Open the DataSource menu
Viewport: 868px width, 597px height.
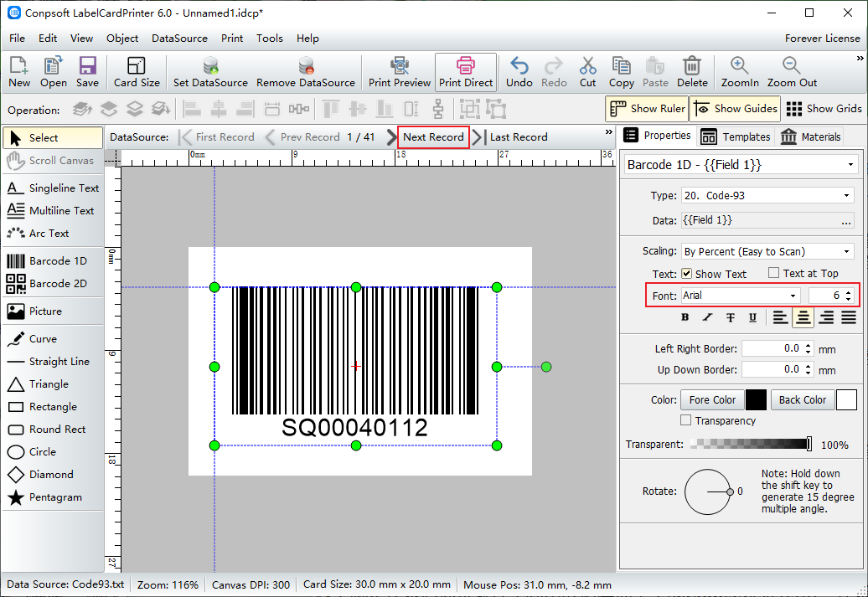tap(179, 39)
